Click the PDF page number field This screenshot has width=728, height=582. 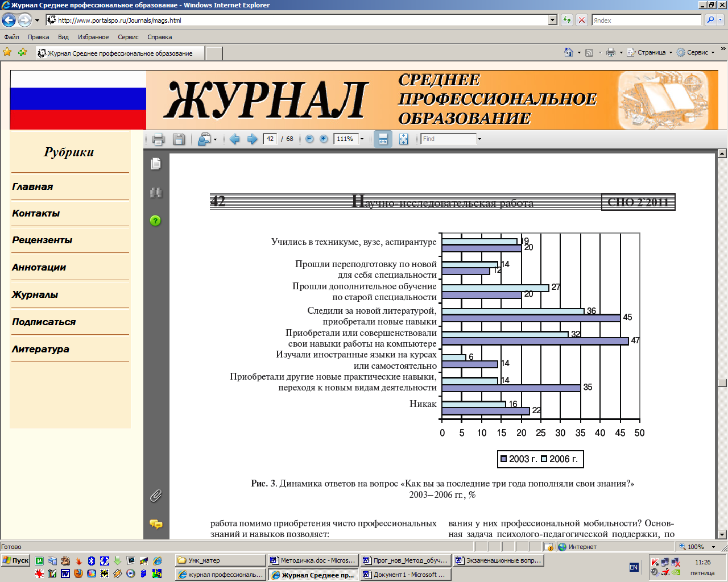point(270,139)
